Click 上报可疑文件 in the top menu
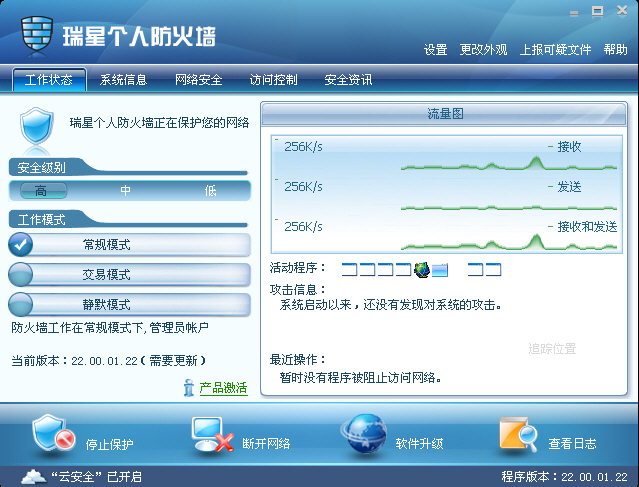The image size is (639, 487). point(555,50)
